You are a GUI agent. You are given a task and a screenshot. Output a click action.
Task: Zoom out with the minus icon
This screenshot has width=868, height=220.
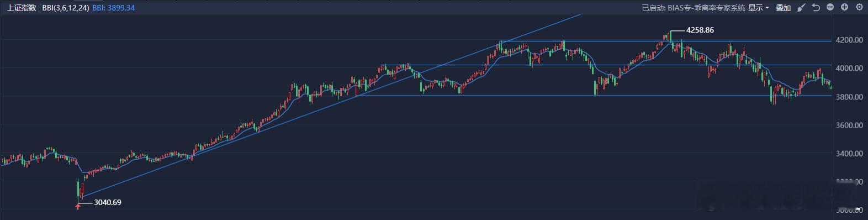pyautogui.click(x=830, y=7)
